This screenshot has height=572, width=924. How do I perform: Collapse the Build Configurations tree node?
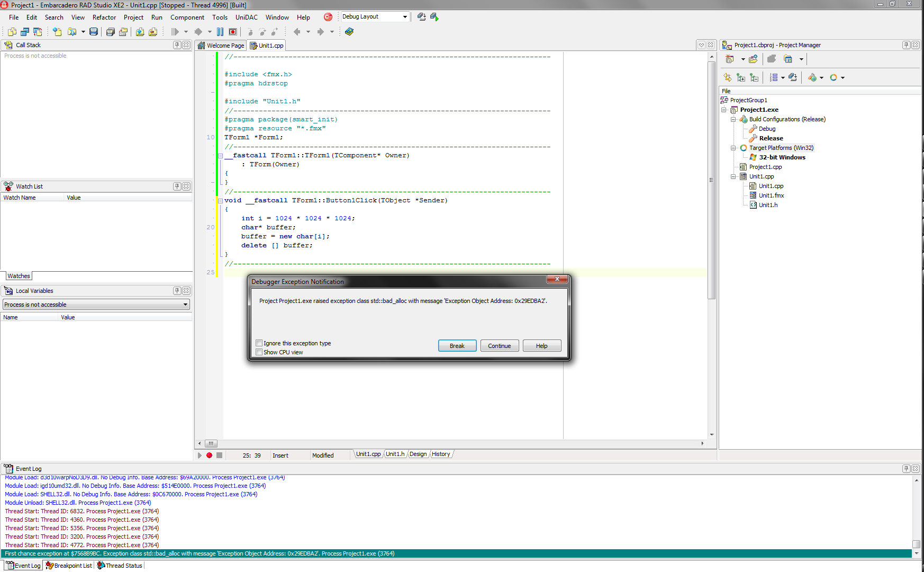(x=733, y=120)
